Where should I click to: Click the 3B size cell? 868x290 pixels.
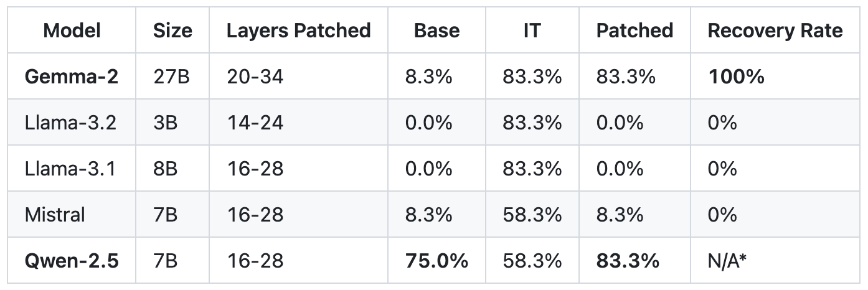pos(165,123)
